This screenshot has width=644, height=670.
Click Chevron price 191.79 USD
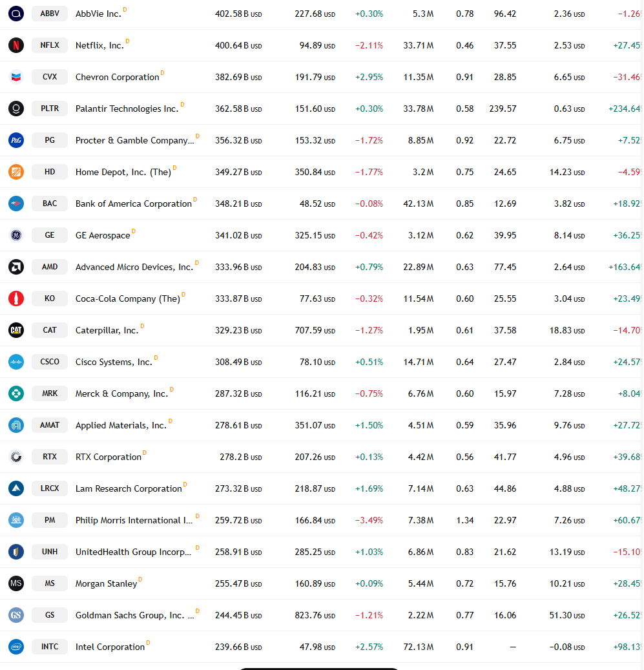click(x=315, y=78)
